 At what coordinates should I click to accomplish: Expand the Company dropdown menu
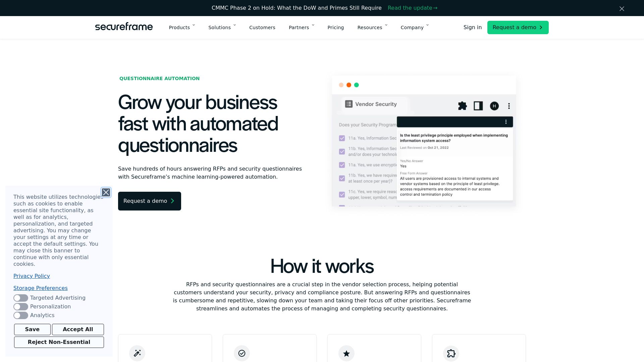tap(415, 27)
